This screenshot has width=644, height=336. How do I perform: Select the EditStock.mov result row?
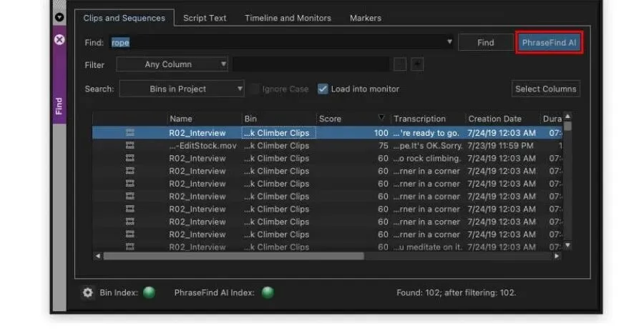tap(327, 146)
